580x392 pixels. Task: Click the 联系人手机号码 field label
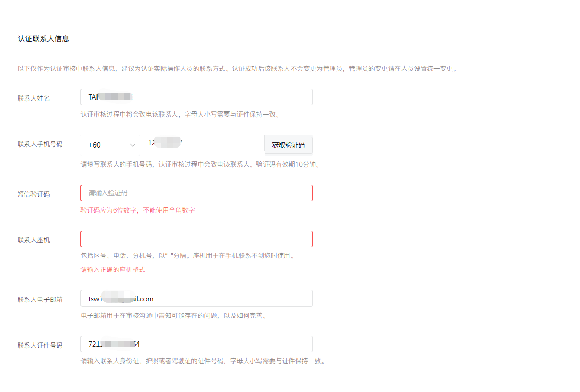pos(40,144)
